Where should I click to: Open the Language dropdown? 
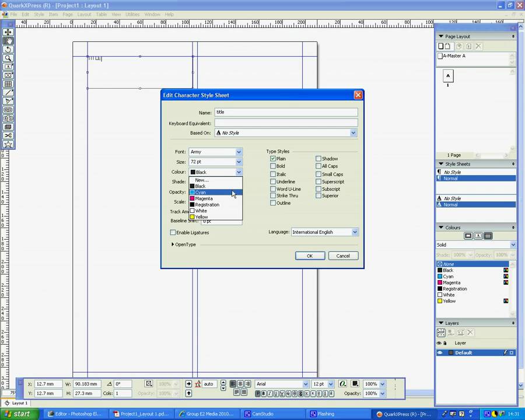tap(355, 232)
